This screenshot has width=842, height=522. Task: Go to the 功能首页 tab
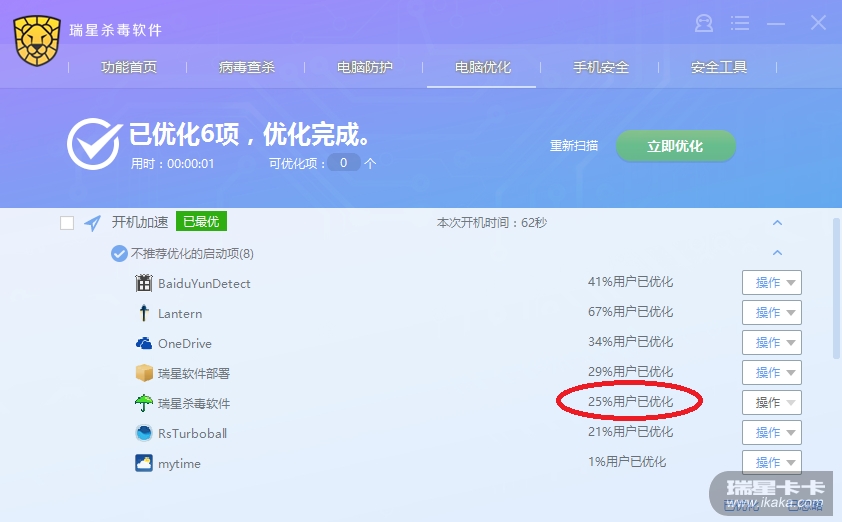(x=129, y=67)
